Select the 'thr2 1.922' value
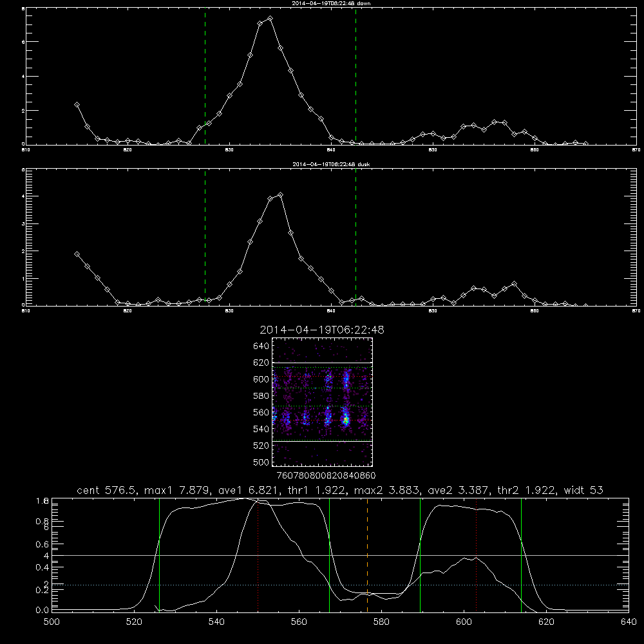Image resolution: width=644 pixels, height=644 pixels. coord(526,490)
